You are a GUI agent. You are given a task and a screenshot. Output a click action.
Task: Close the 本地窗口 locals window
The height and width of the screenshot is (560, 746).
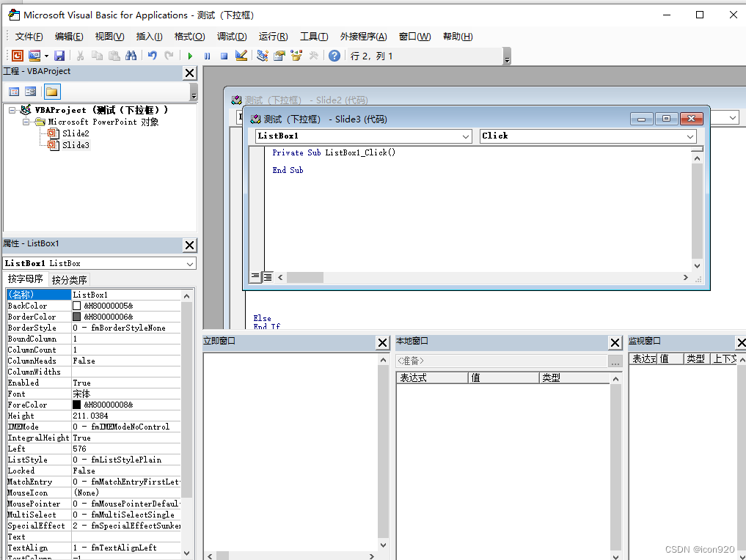(x=615, y=343)
